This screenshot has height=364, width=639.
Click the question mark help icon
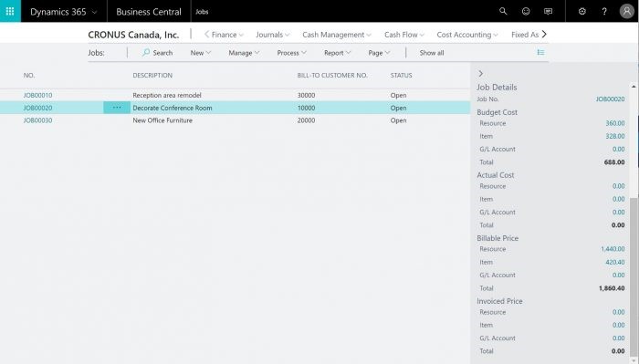604,11
